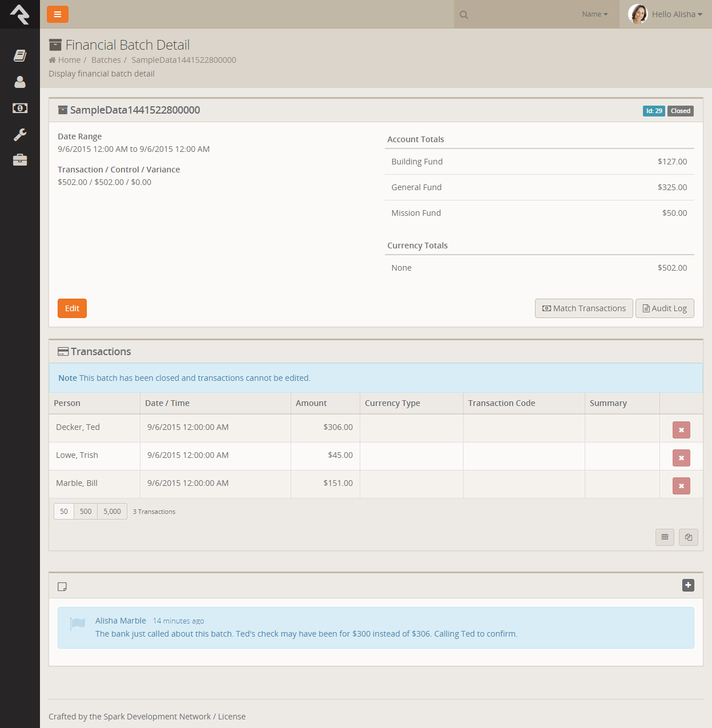Open the Admin Tools wrench icon

[20, 135]
